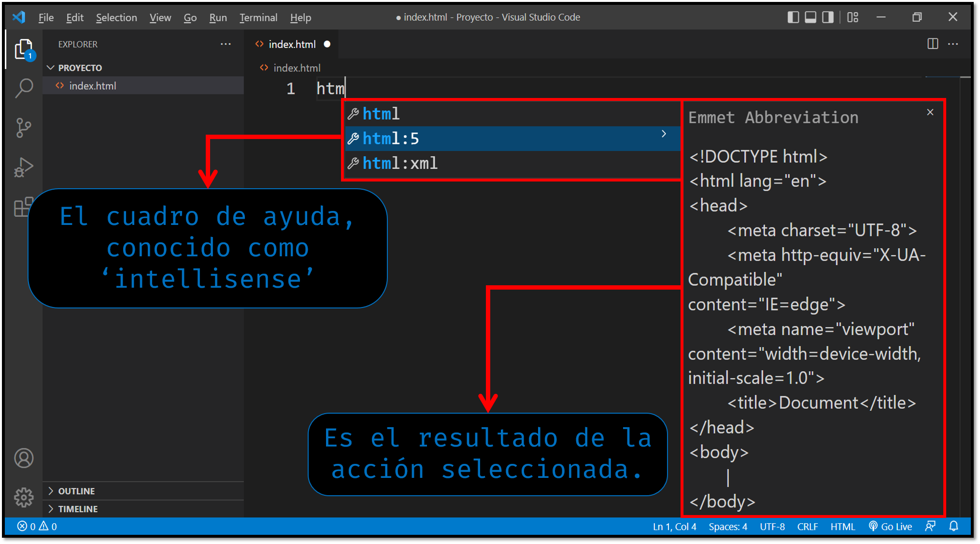The width and height of the screenshot is (980, 544).
Task: Click unsaved dot on index.html tab
Action: tap(327, 44)
